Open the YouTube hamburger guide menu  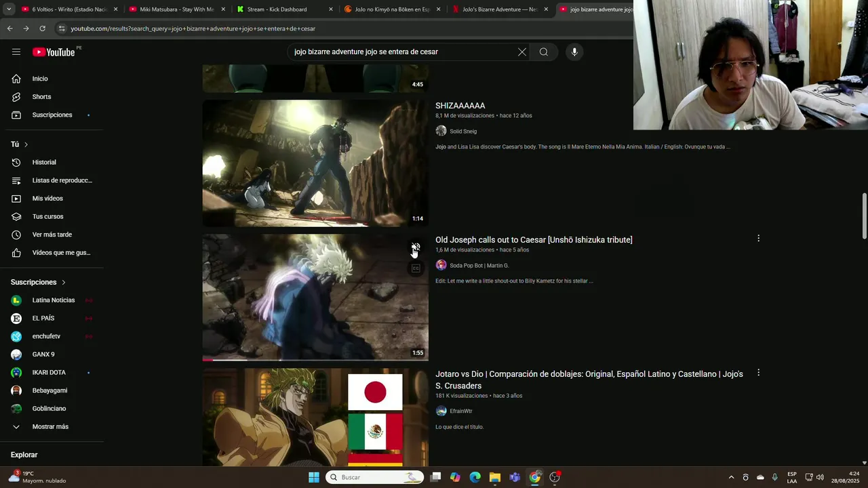pyautogui.click(x=16, y=52)
